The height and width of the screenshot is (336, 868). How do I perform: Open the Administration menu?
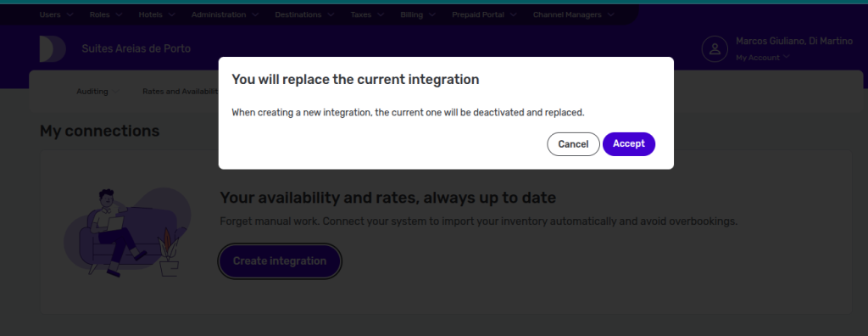coord(225,15)
